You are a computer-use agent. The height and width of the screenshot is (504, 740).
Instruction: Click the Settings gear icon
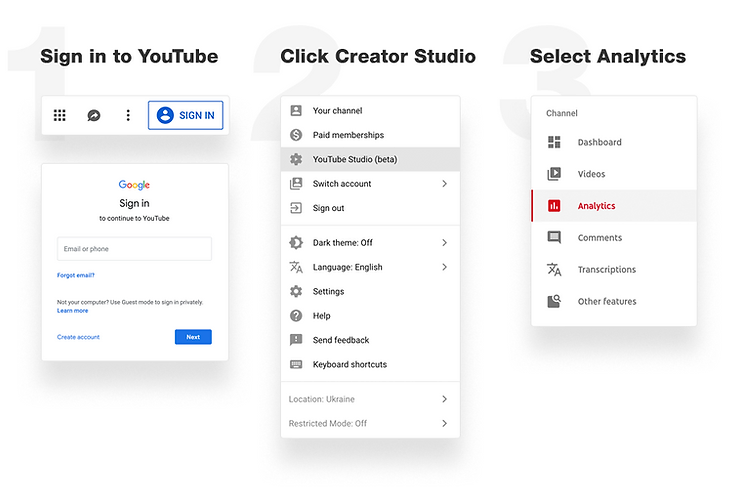click(x=296, y=291)
